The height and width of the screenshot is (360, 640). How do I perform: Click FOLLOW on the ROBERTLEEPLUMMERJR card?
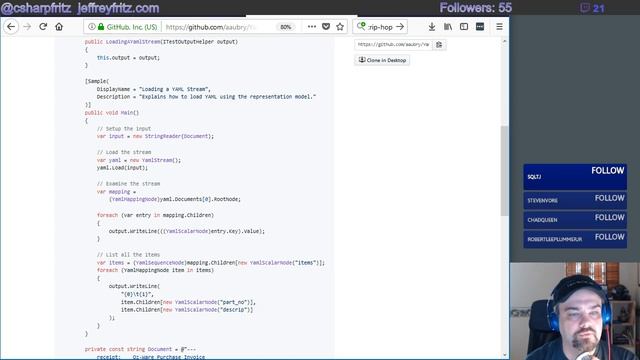coord(609,237)
